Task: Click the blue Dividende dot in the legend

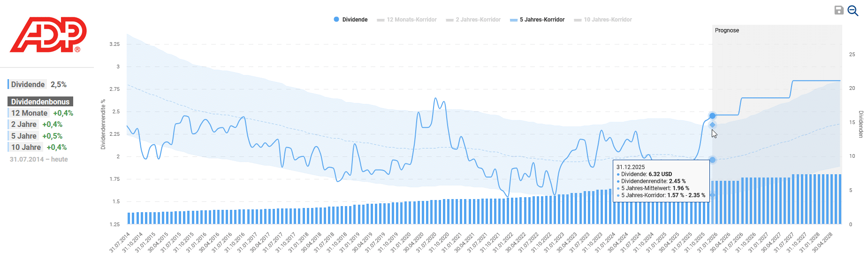Action: coord(336,20)
